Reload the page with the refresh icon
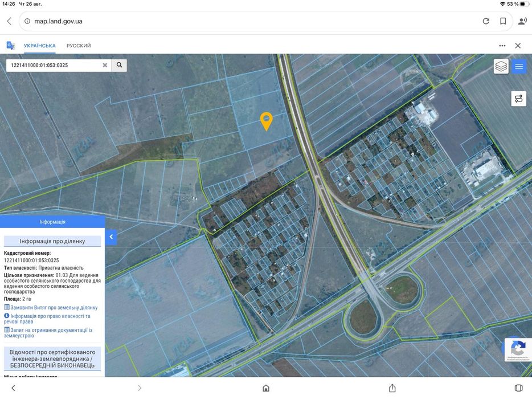 click(x=486, y=21)
